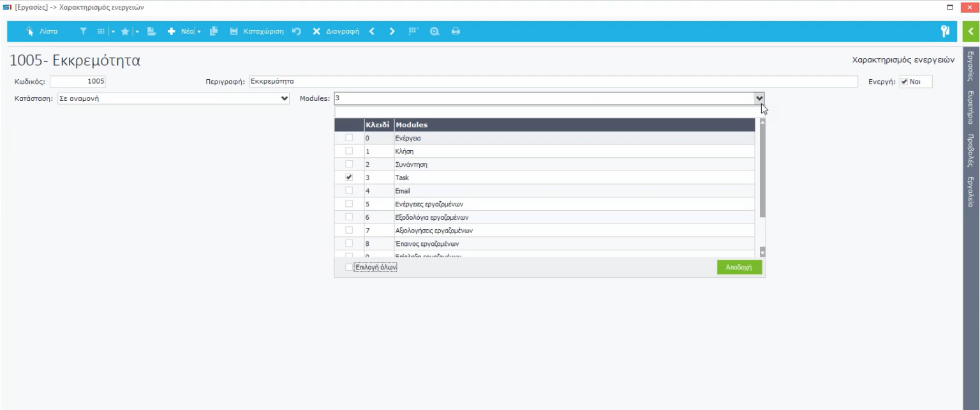Image resolution: width=980 pixels, height=410 pixels.
Task: Click the Modules search filter field
Action: (x=548, y=112)
